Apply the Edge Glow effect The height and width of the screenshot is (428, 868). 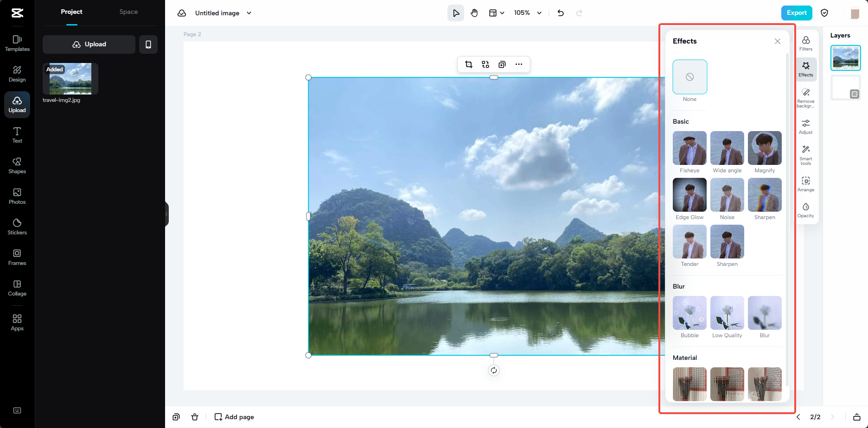[690, 195]
